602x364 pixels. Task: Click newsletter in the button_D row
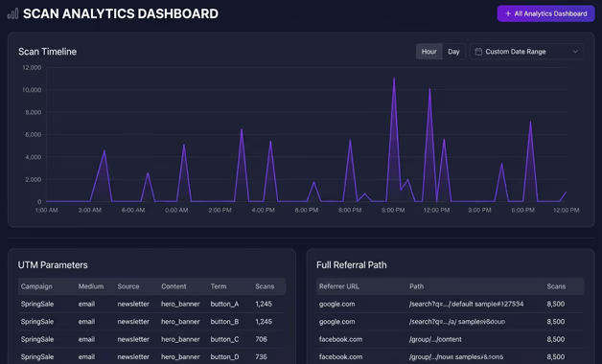point(133,357)
